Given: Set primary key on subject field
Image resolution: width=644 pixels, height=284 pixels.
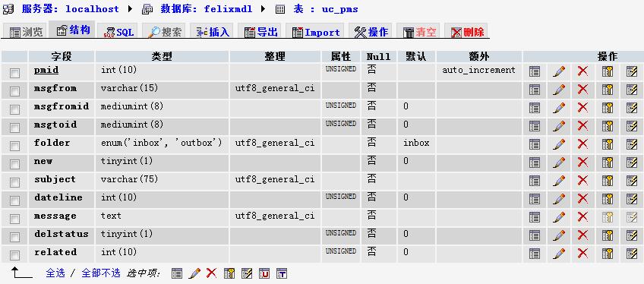Looking at the screenshot, I should point(608,181).
